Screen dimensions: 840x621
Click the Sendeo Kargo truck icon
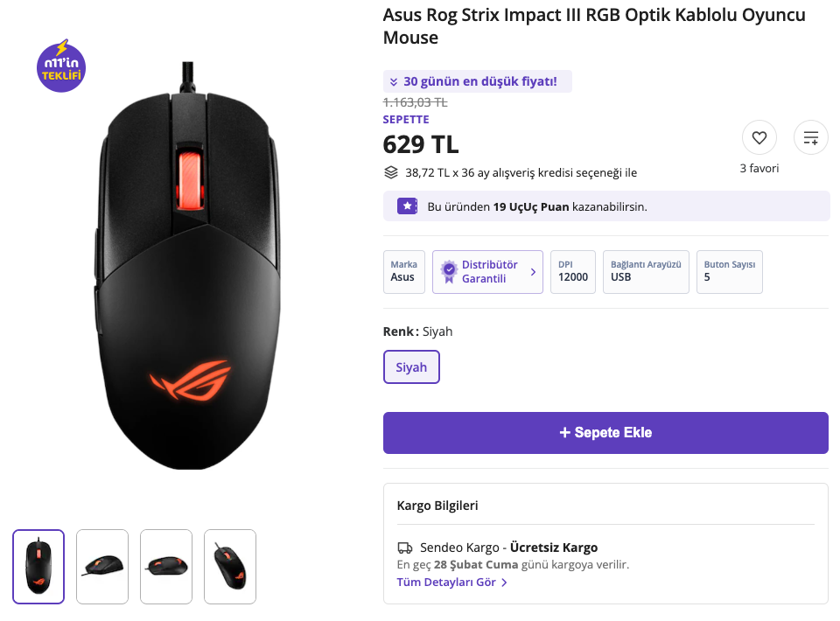(404, 548)
